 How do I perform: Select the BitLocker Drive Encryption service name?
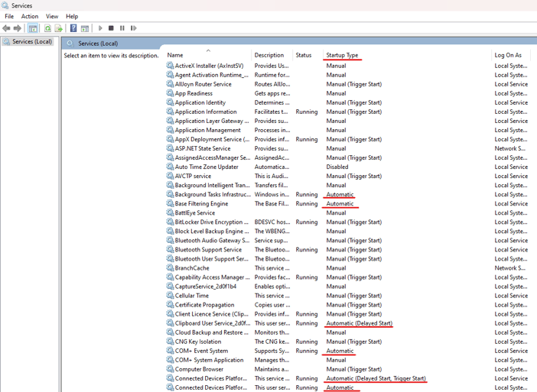(212, 222)
